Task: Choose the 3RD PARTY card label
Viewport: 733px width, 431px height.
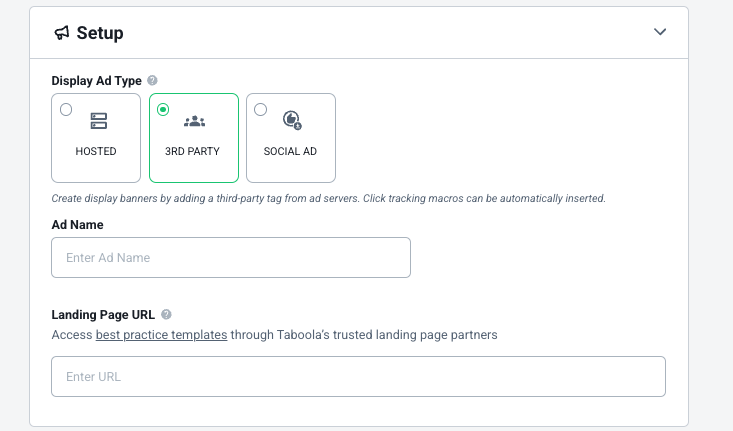Action: tap(192, 151)
